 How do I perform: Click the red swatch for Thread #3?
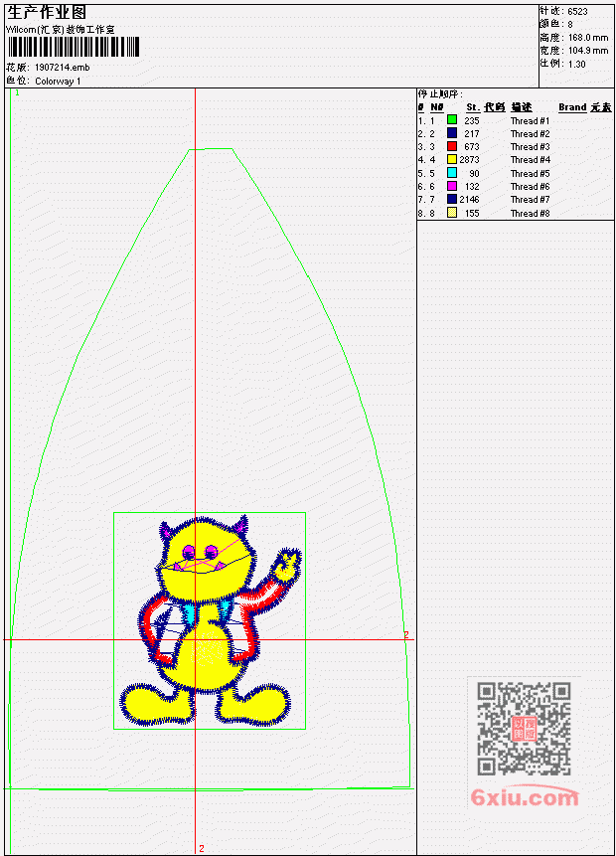452,146
